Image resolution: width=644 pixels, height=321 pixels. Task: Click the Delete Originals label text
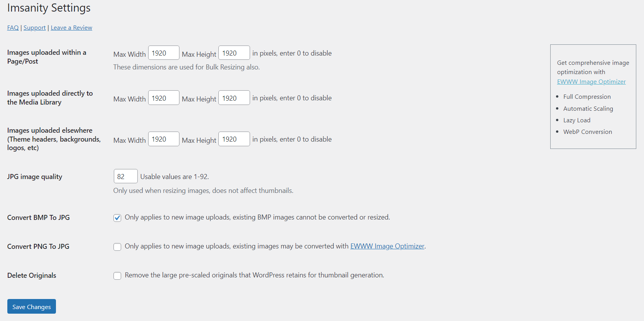point(32,275)
